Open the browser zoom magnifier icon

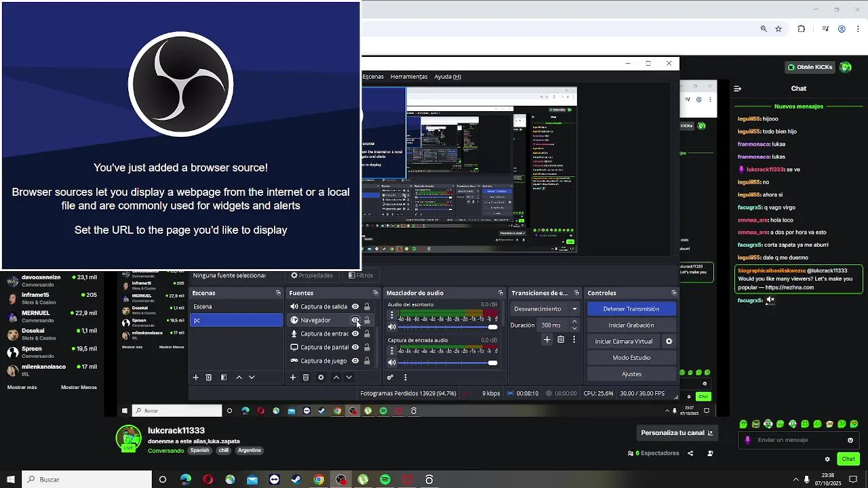pyautogui.click(x=764, y=29)
